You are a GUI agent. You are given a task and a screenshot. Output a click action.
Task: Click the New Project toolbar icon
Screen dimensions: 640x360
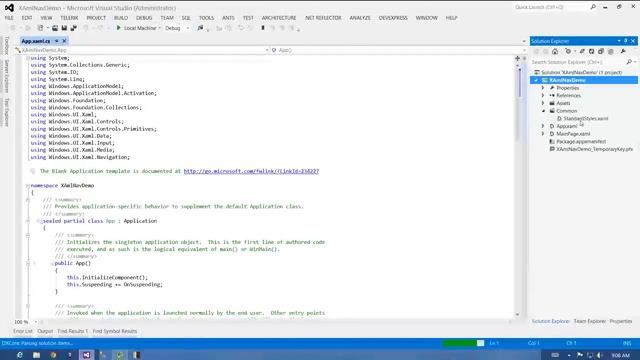40,28
